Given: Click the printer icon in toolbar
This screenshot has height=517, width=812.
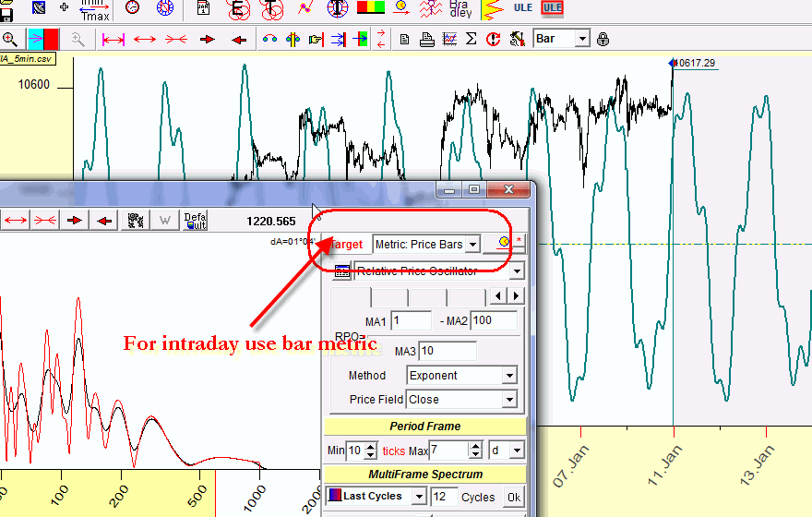Looking at the screenshot, I should point(426,39).
